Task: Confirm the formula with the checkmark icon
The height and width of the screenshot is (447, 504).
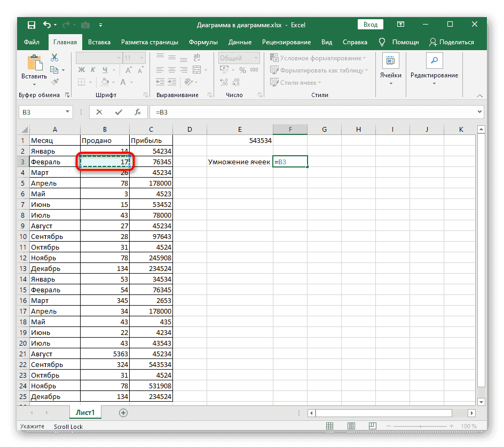Action: tap(119, 112)
